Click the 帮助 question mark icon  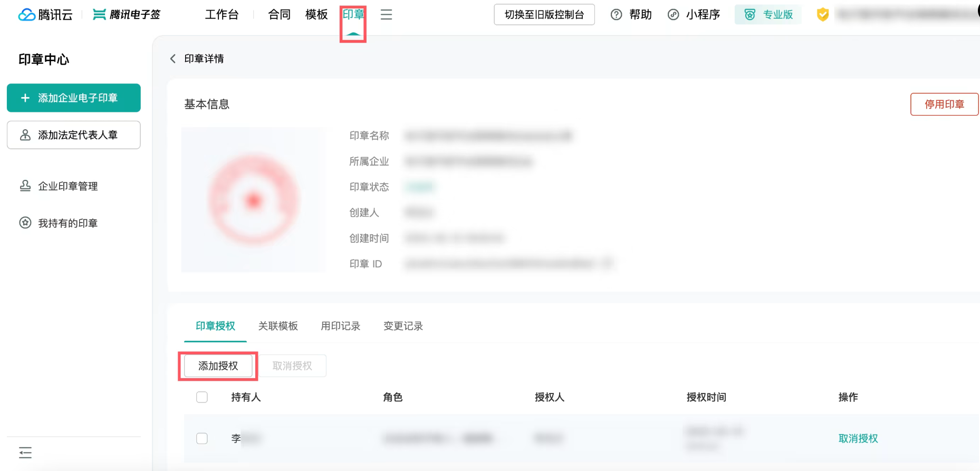[x=616, y=15]
